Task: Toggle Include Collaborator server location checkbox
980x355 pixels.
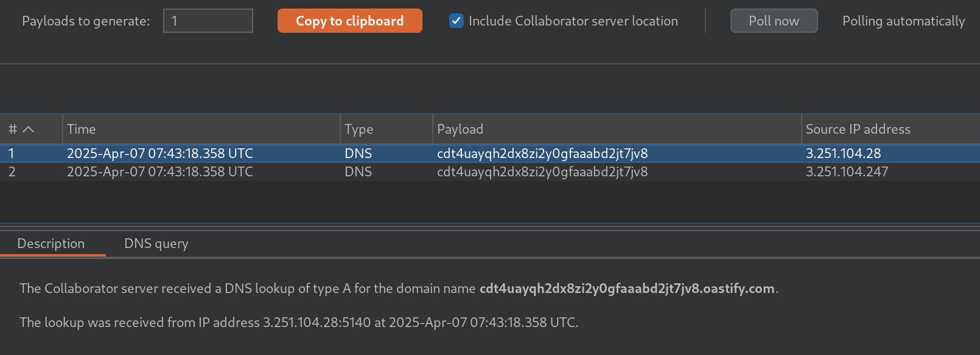Action: (x=456, y=21)
